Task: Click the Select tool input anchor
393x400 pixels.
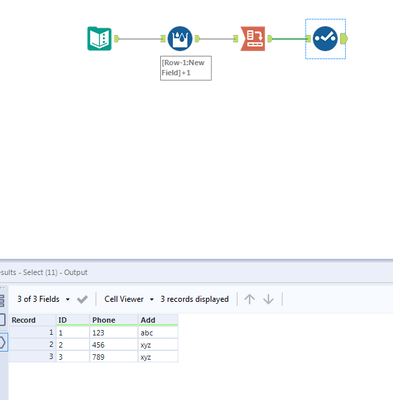Action: tap(308, 39)
